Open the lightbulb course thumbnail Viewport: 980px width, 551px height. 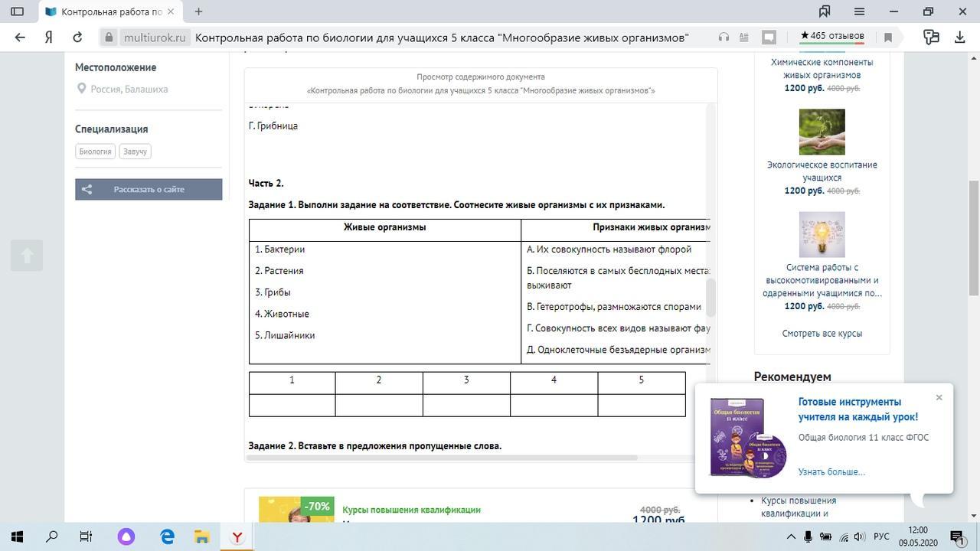click(822, 234)
